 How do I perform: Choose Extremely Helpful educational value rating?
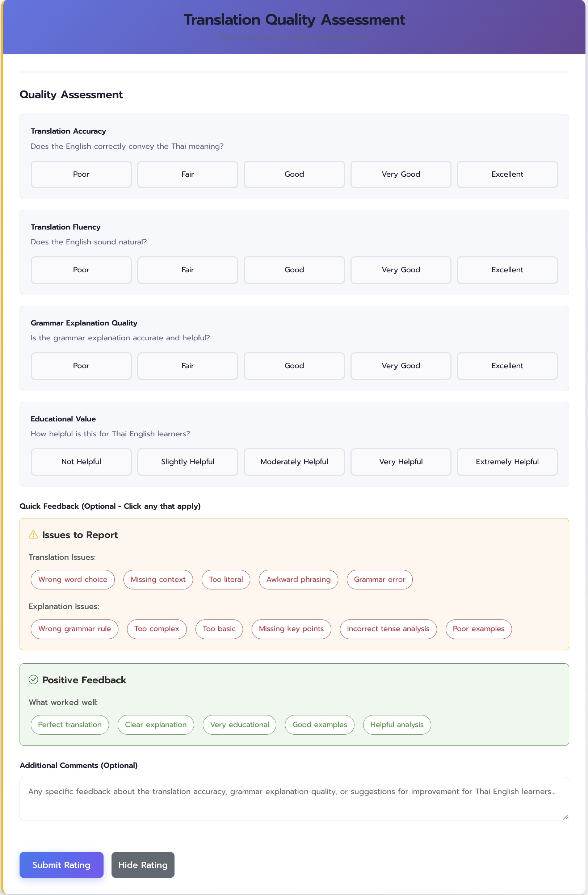tap(507, 461)
